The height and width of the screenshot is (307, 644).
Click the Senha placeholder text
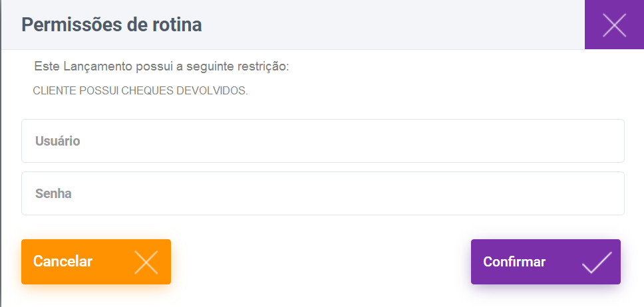click(x=53, y=193)
